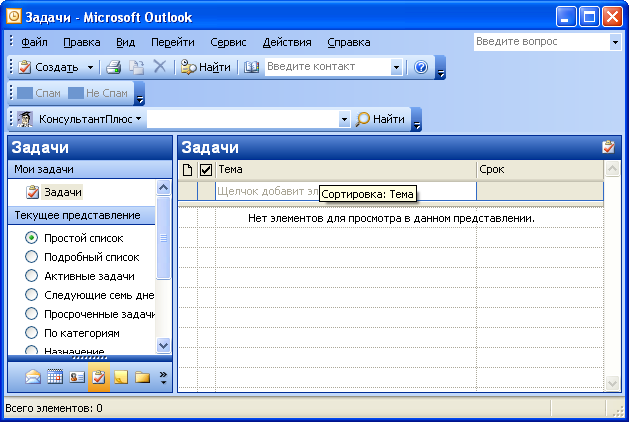Expand navigation buttons configure chevron

pos(163,377)
